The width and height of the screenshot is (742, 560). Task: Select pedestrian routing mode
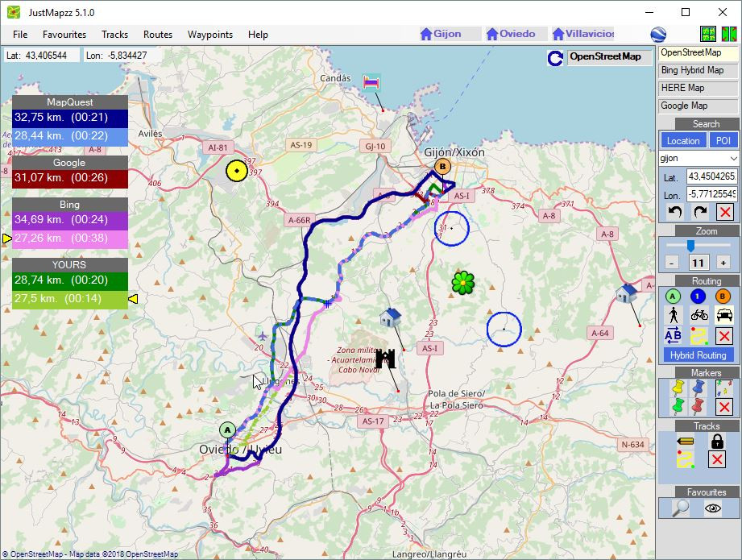click(673, 315)
